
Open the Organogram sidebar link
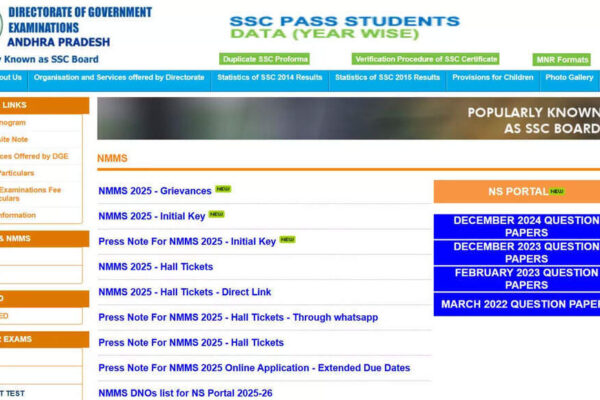click(13, 122)
